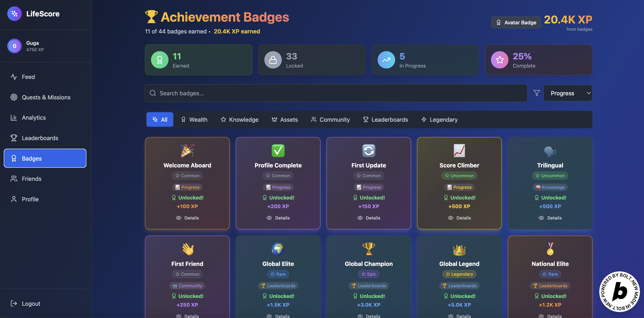Image resolution: width=644 pixels, height=318 pixels.
Task: Click the Guga avatar circle
Action: tap(14, 46)
